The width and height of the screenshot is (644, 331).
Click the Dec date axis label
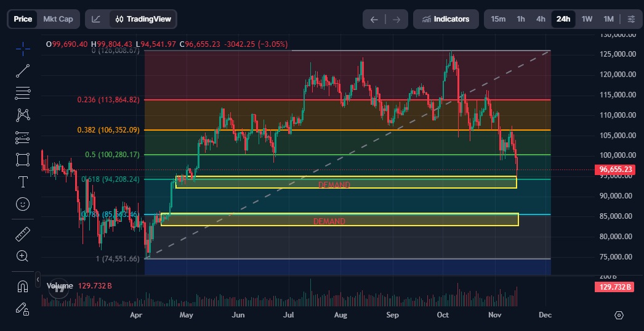[x=545, y=315]
